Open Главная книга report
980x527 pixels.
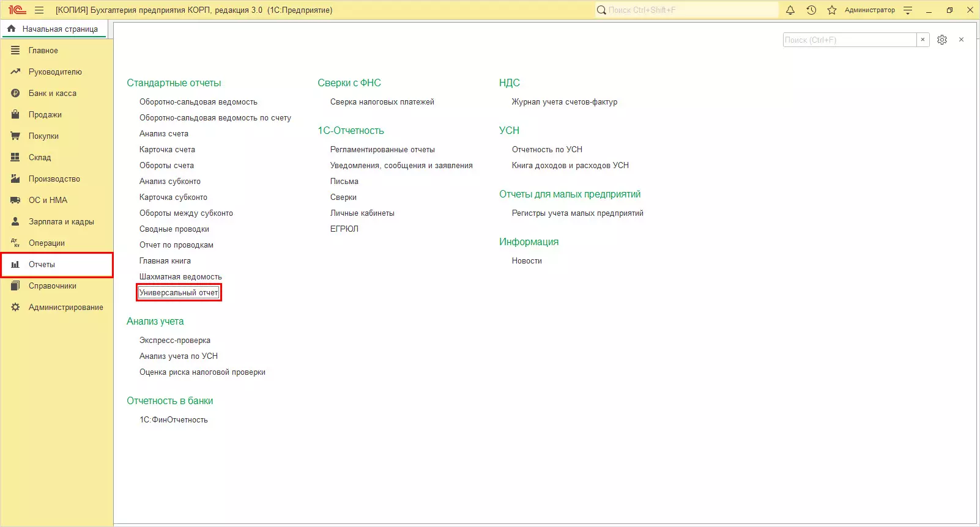(165, 260)
